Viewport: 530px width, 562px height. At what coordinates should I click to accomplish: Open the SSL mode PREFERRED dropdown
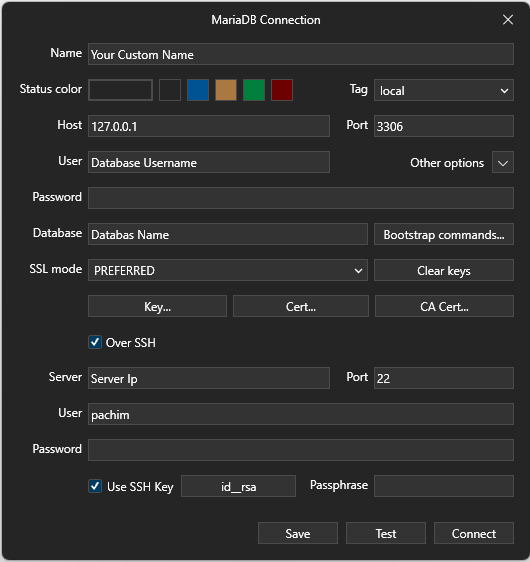coord(228,270)
